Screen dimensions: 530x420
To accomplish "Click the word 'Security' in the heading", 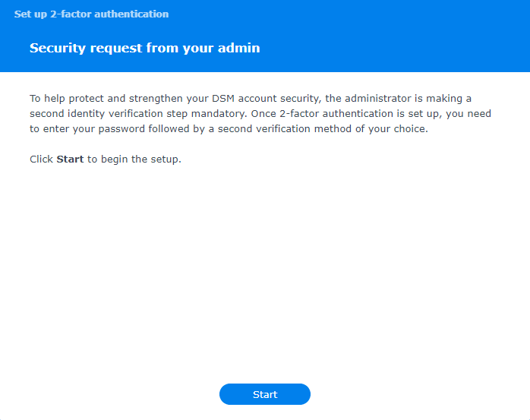I will [x=55, y=48].
